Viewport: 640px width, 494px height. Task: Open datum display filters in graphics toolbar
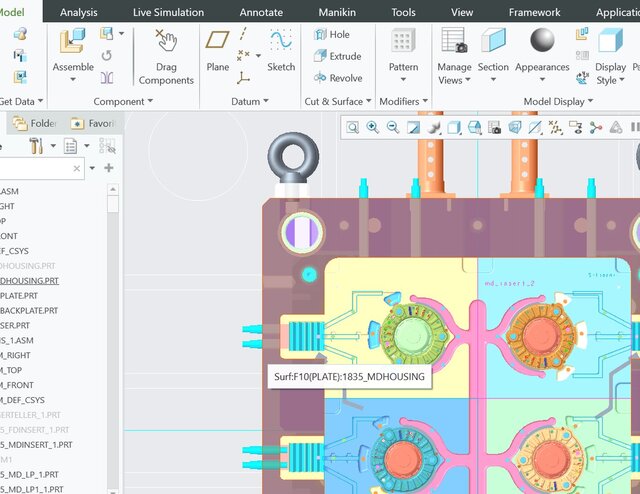coord(555,128)
